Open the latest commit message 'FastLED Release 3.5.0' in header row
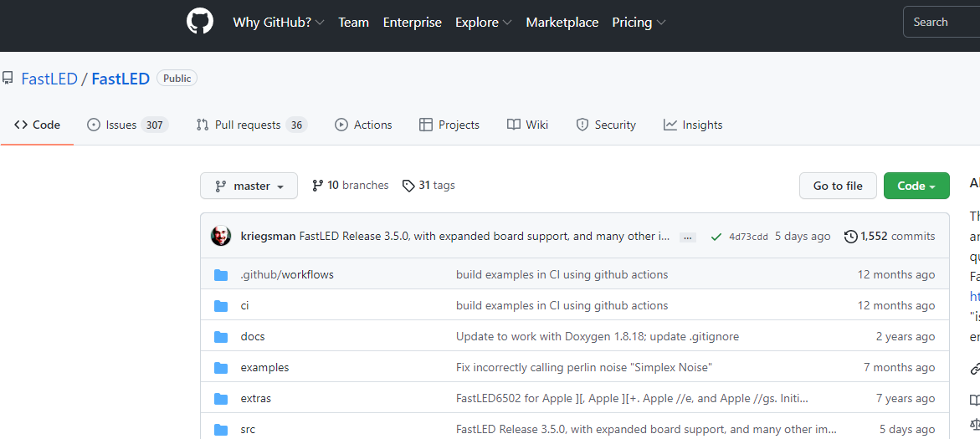The height and width of the screenshot is (439, 980). 485,237
